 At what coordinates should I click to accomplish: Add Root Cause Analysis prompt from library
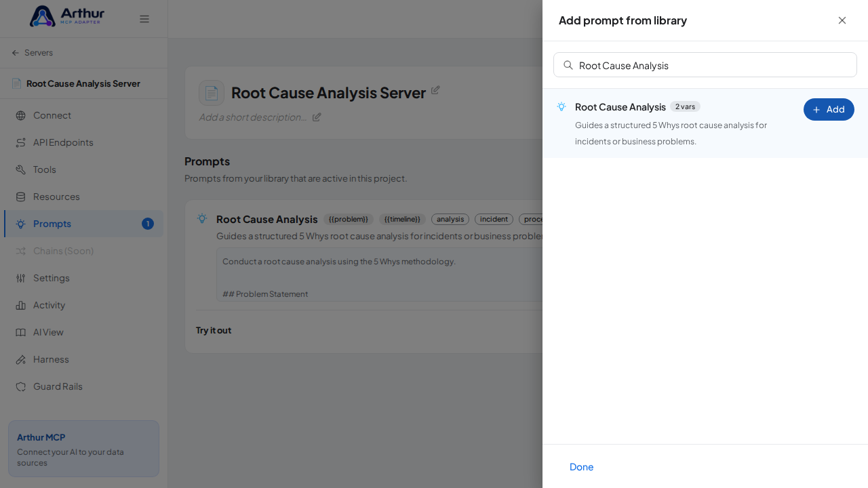tap(829, 109)
